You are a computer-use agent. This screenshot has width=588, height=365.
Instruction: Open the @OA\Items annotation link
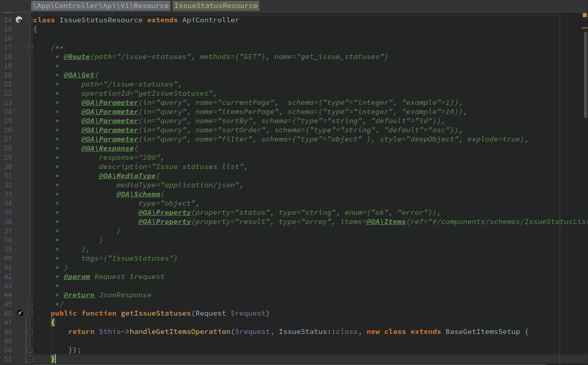pos(386,222)
